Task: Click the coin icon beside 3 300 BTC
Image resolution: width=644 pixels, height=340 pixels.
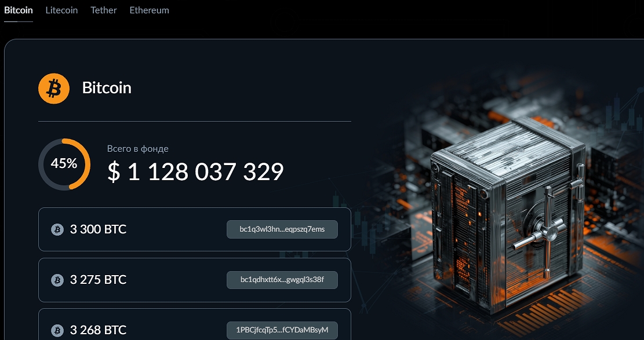Action: pos(57,229)
